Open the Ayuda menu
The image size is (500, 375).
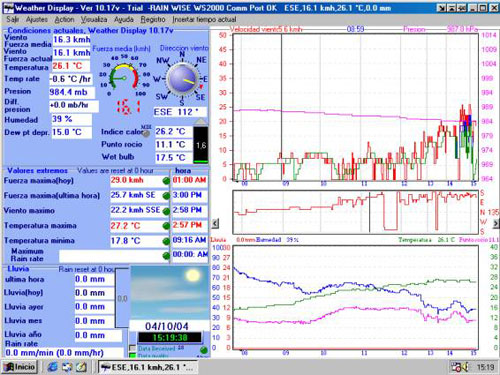pyautogui.click(x=124, y=20)
